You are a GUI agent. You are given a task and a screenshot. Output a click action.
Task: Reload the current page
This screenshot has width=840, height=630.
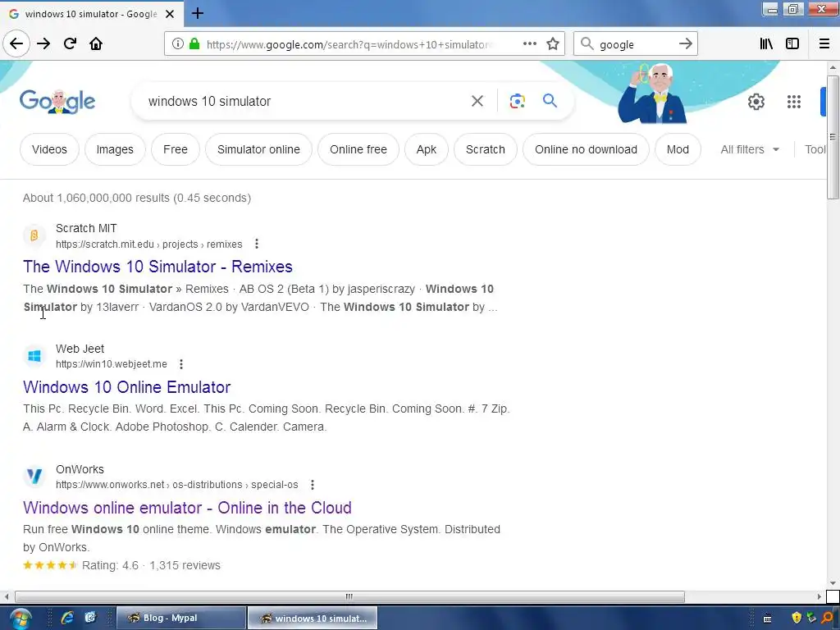coord(70,44)
